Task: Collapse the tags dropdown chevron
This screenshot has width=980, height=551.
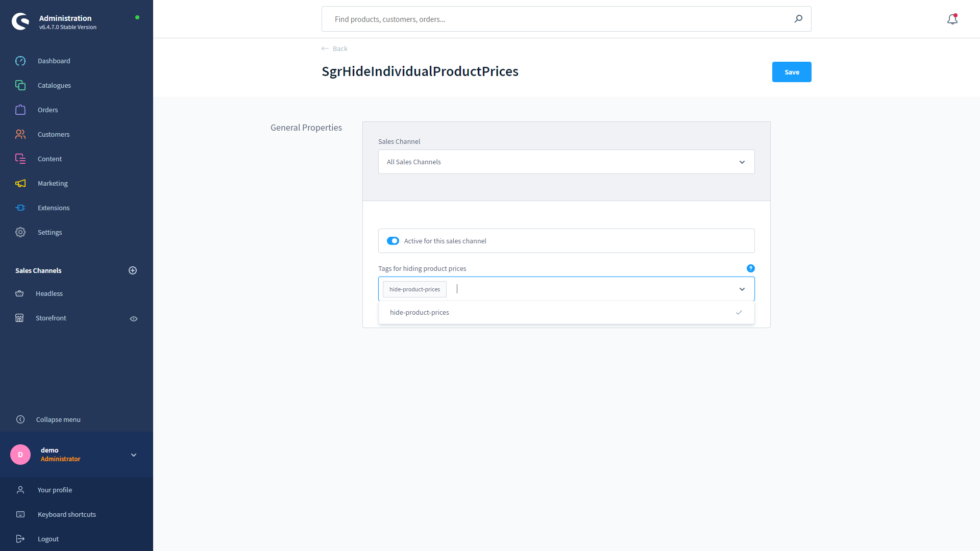Action: [742, 289]
